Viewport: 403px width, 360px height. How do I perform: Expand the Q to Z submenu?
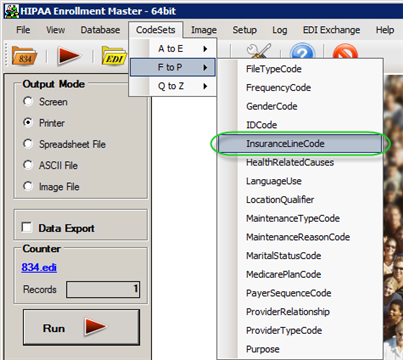pos(173,86)
